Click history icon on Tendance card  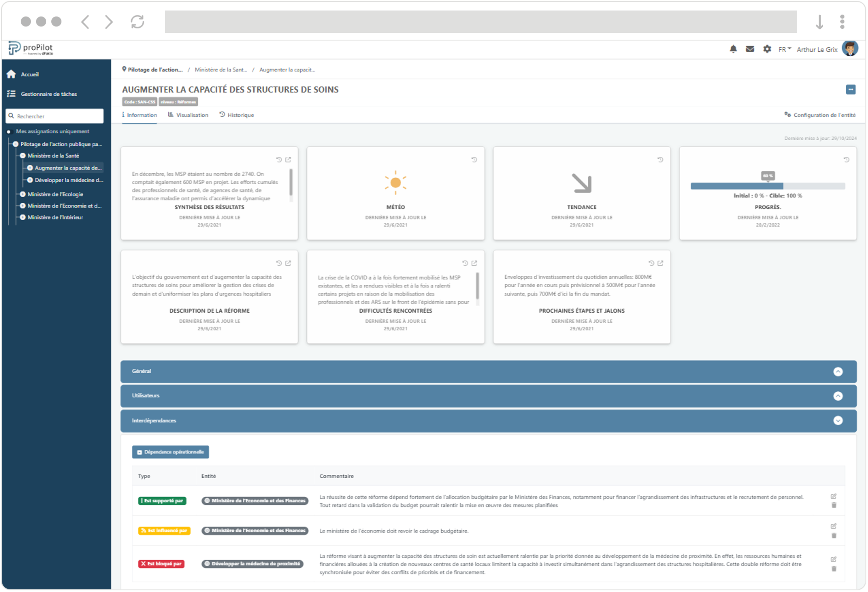click(x=660, y=159)
